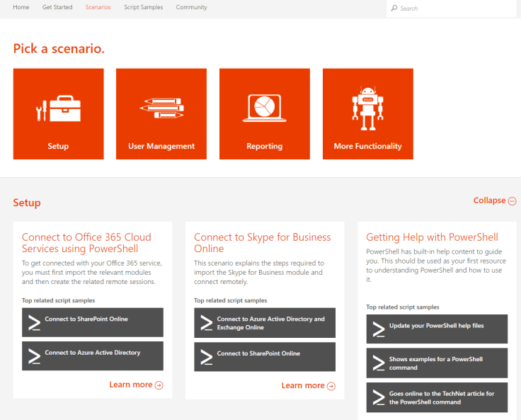The height and width of the screenshot is (420, 521).
Task: Open Learn more under Skype for Business Online
Action: 303,385
